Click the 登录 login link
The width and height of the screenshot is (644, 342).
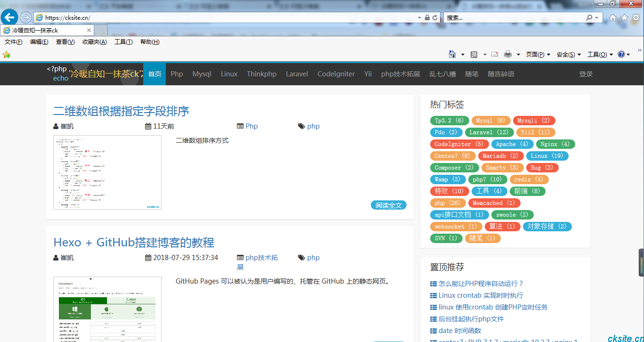586,74
